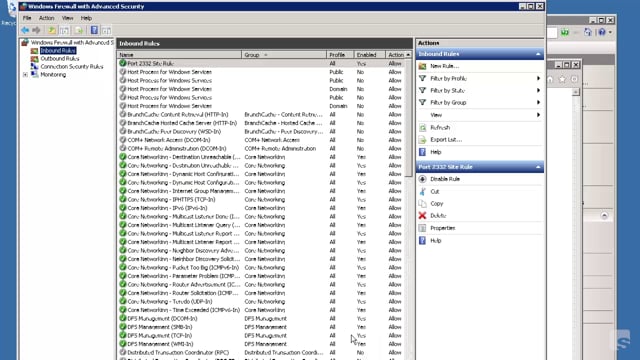Click the up arrow of the rules list scrollbar

(x=408, y=55)
